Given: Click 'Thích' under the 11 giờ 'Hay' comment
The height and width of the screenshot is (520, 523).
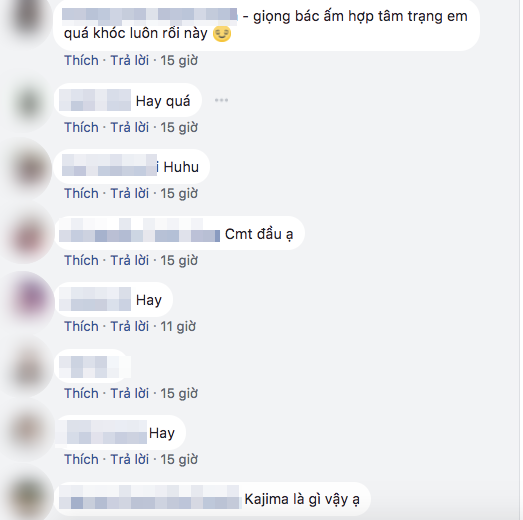Looking at the screenshot, I should pyautogui.click(x=81, y=327).
